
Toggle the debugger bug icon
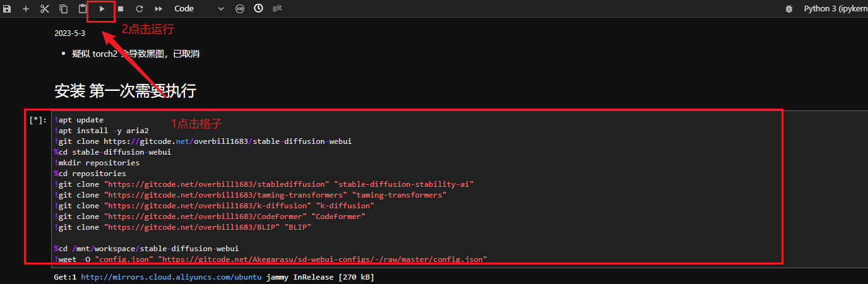788,9
